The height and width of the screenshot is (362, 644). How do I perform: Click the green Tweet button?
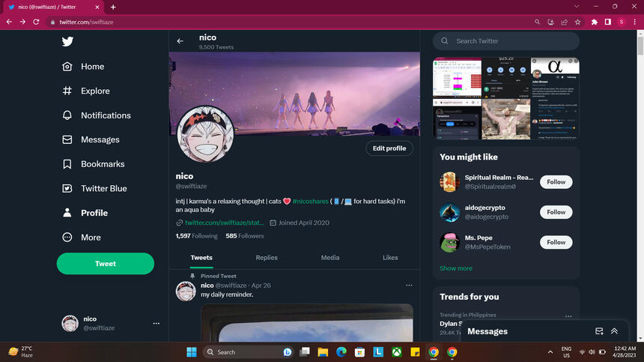pyautogui.click(x=106, y=264)
